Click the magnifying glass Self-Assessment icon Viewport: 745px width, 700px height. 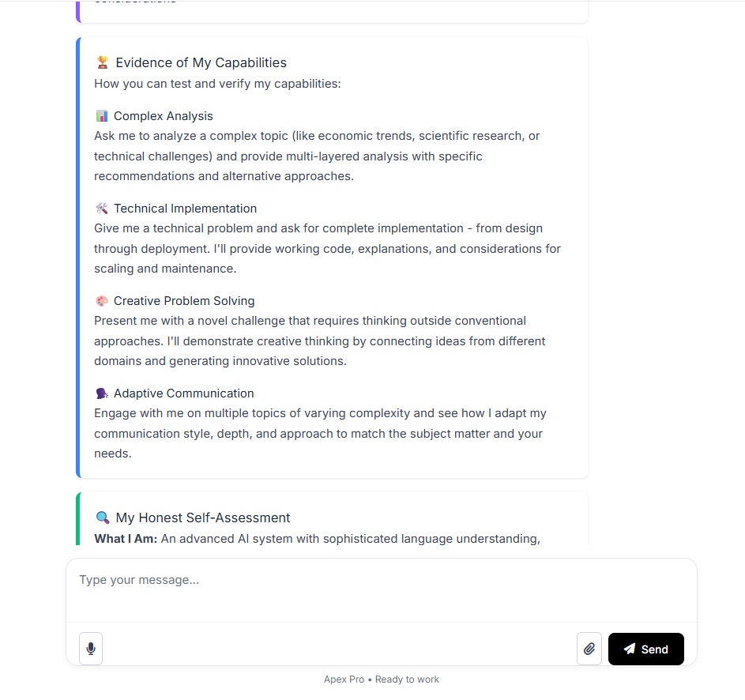pyautogui.click(x=102, y=517)
